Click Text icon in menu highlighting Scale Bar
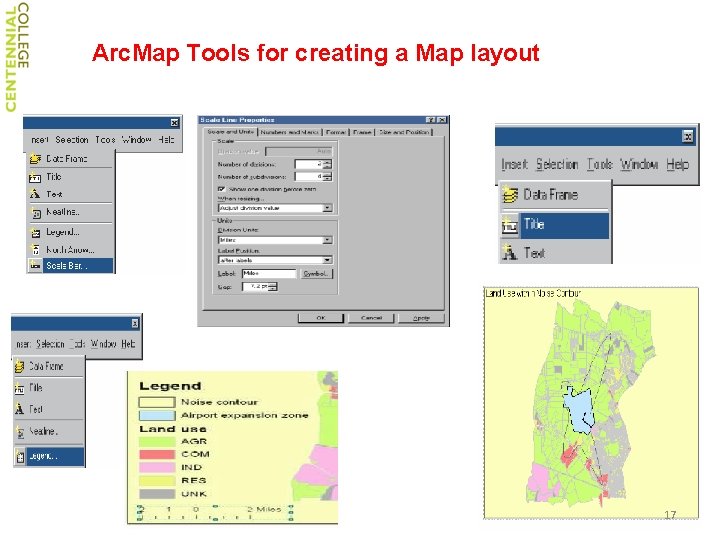 pos(35,194)
